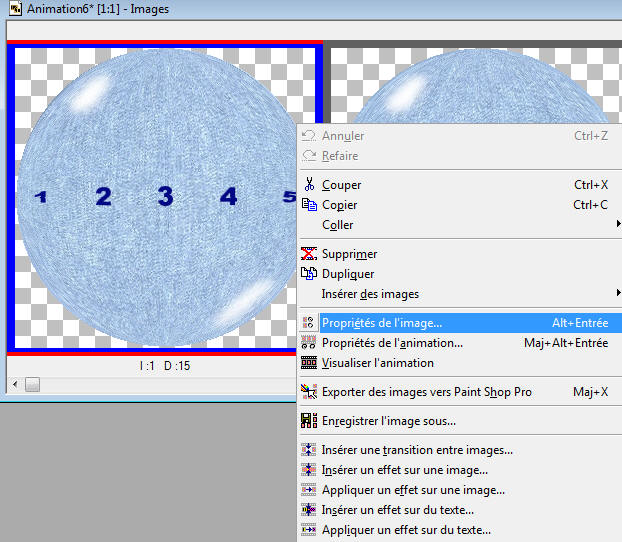Expand the Insérer des images submenu arrow

point(618,293)
